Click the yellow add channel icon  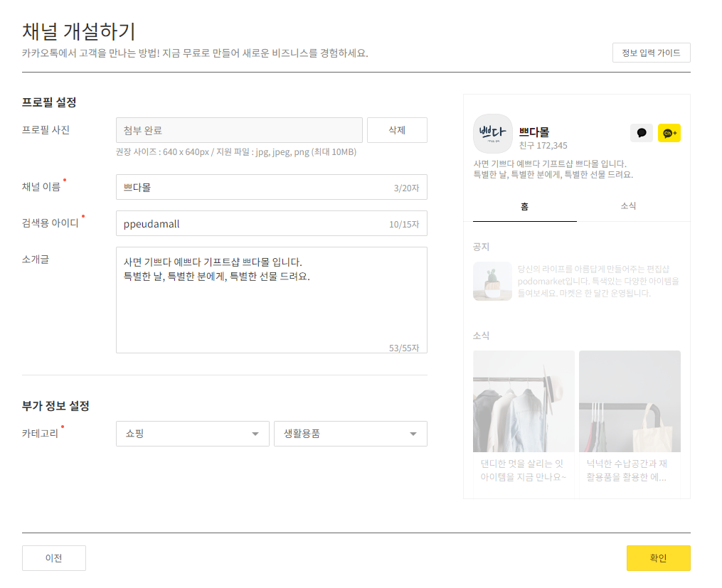click(669, 133)
